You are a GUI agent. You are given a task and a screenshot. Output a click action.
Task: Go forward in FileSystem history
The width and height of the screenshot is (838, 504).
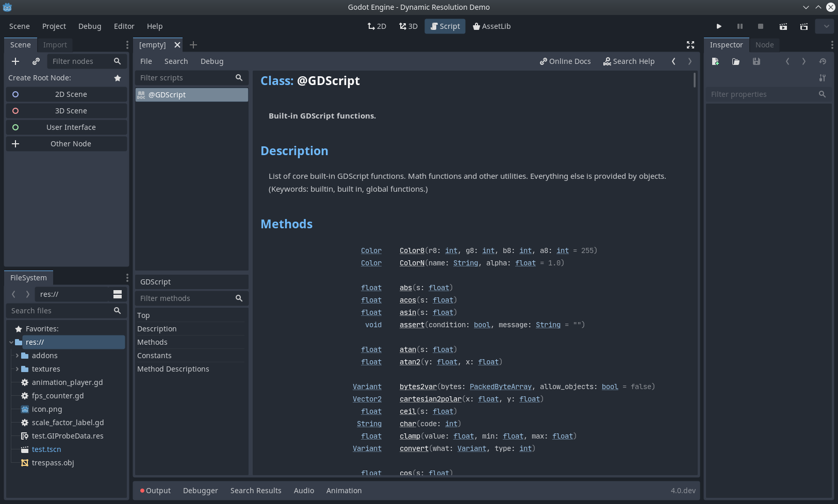pos(28,294)
